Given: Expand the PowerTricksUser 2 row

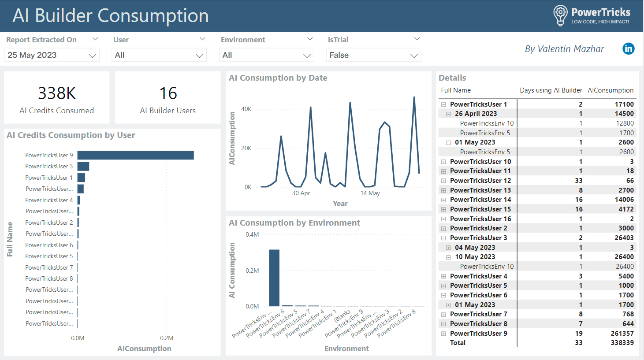Looking at the screenshot, I should click(443, 228).
